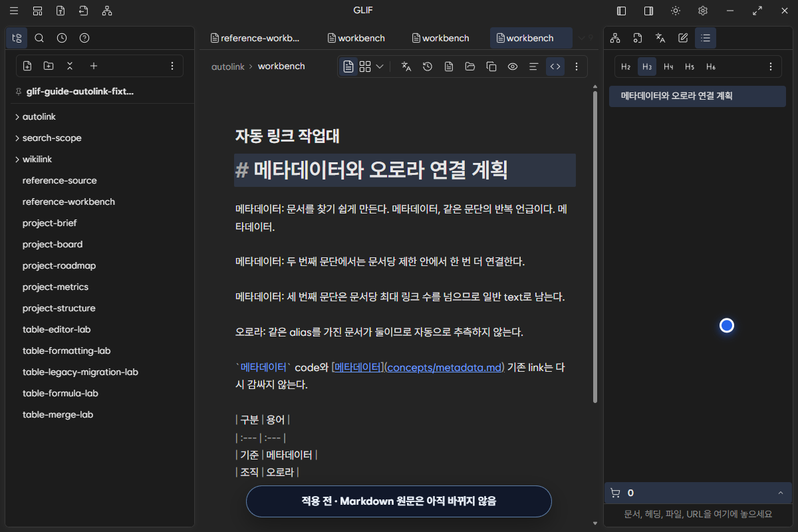Create a new file in sidebar
This screenshot has height=532, width=798.
pos(27,66)
